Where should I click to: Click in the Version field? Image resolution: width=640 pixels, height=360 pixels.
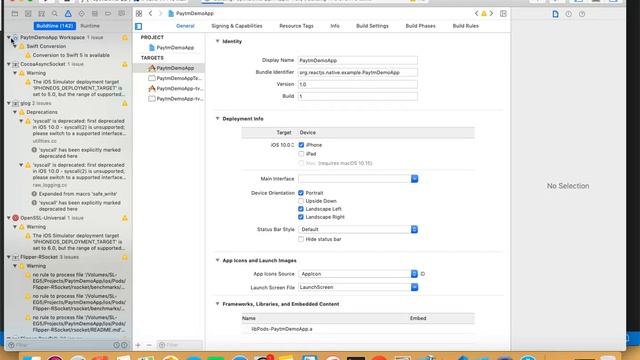(x=358, y=84)
